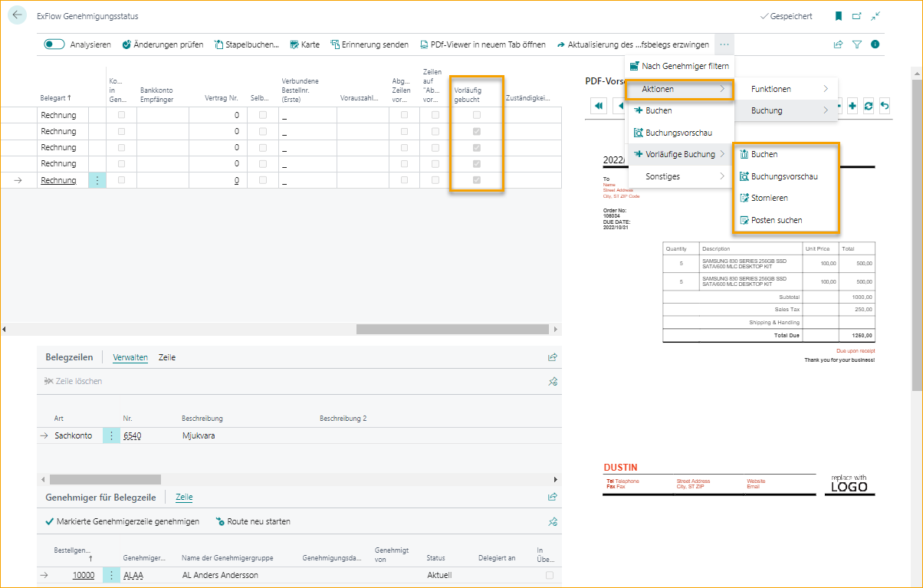Click the back arrow button
The image size is (923, 588).
pos(18,15)
